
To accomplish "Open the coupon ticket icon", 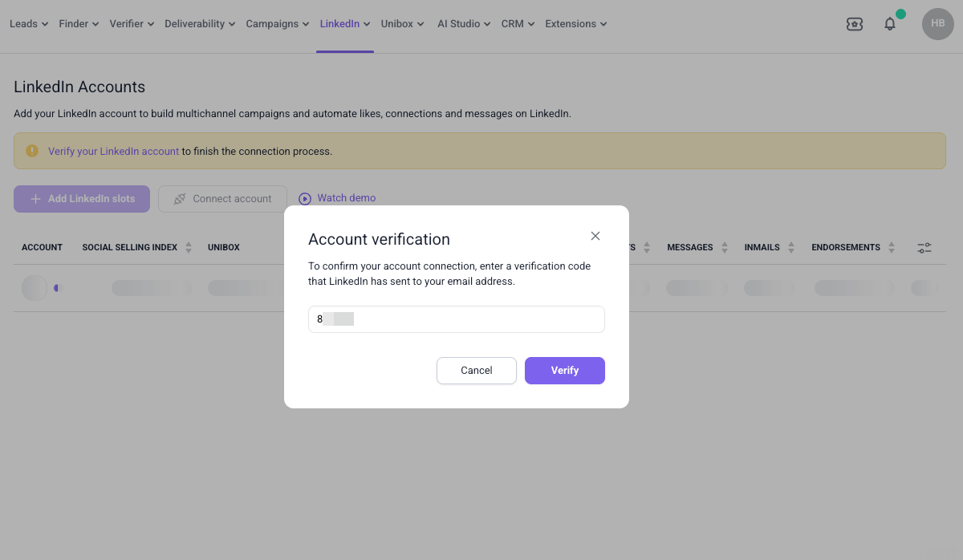I will (855, 24).
